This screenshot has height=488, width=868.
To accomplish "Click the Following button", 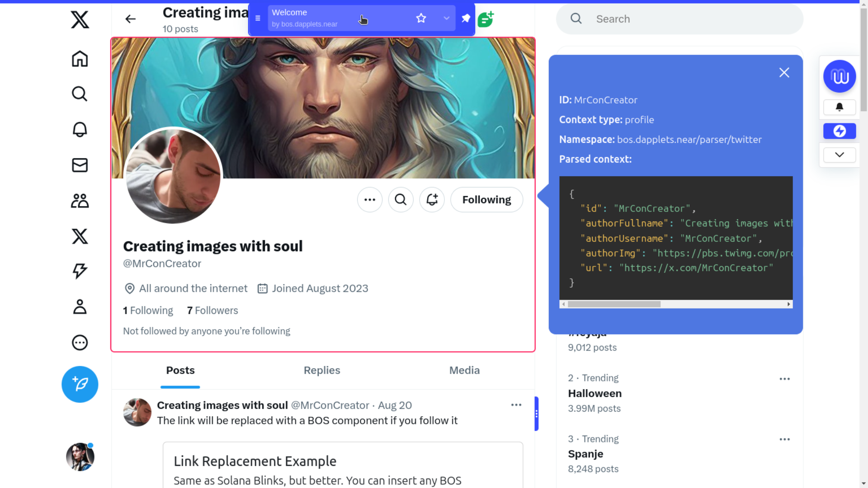I will (x=486, y=200).
